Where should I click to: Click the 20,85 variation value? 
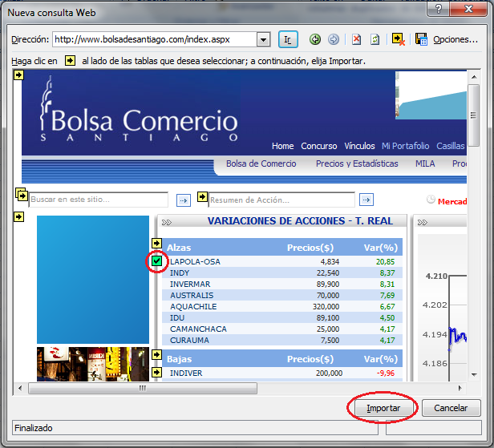coord(385,261)
